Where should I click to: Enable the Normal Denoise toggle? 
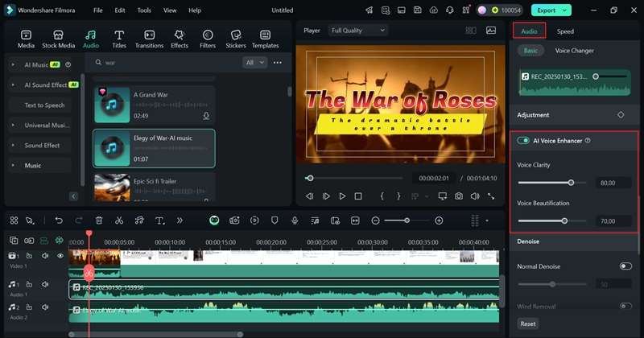625,266
